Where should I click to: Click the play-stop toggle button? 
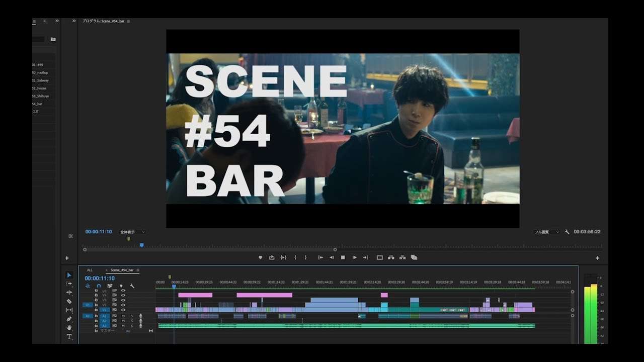[343, 257]
